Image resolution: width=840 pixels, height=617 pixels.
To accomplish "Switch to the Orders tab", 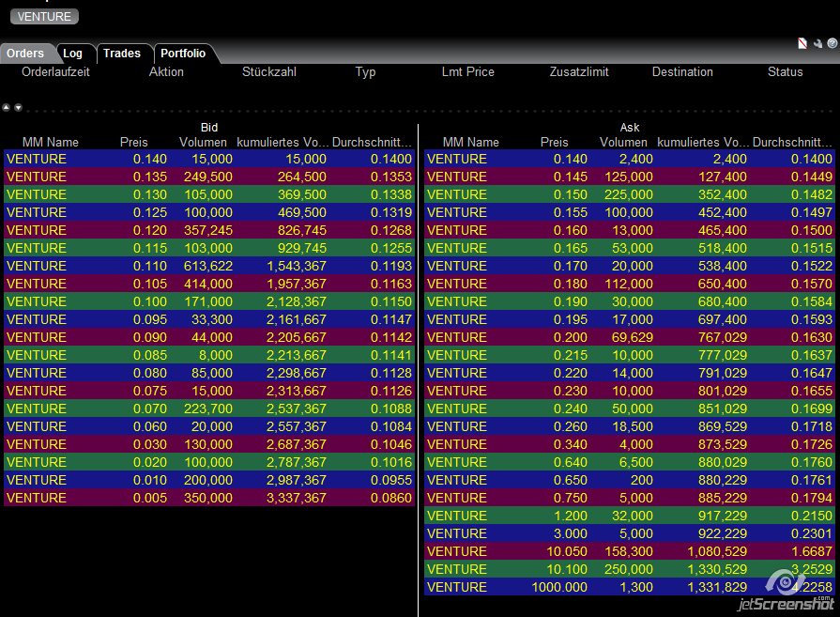I will pyautogui.click(x=25, y=54).
